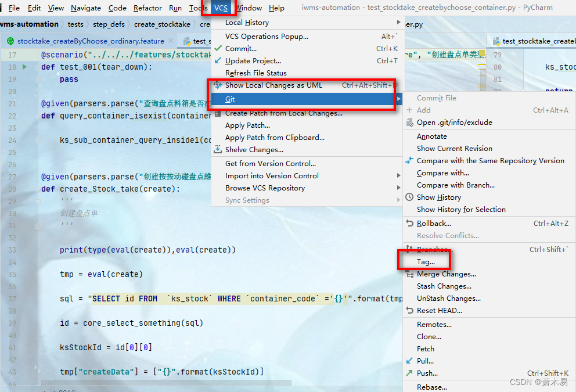Open the Code menu
576x392 pixels.
pyautogui.click(x=117, y=8)
